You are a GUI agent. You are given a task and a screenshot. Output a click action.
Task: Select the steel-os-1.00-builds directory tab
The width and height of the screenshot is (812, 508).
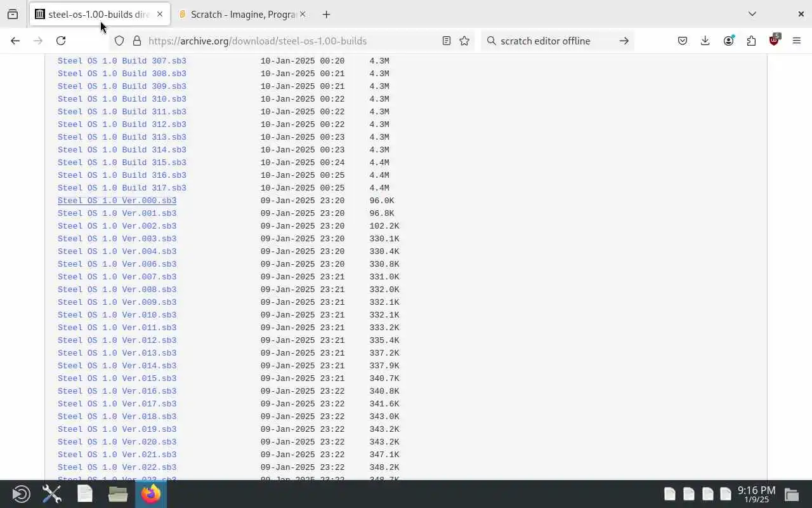point(98,14)
